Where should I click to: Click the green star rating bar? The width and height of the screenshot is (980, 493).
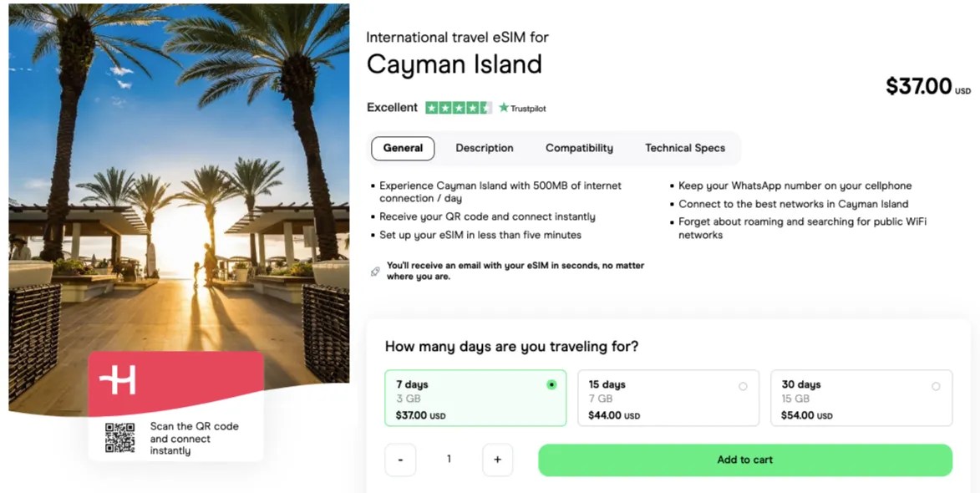point(458,107)
